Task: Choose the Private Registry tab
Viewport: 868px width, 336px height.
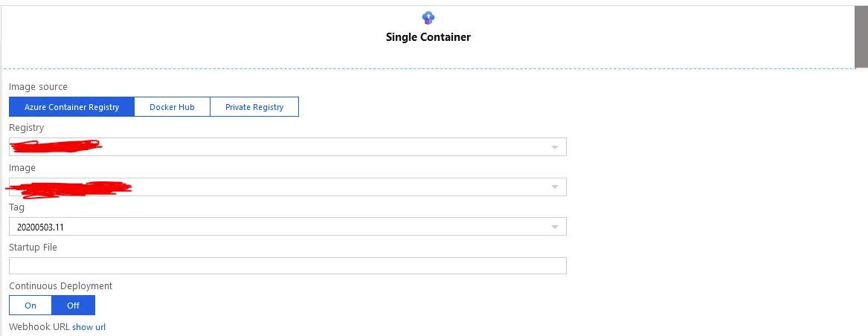Action: point(254,107)
